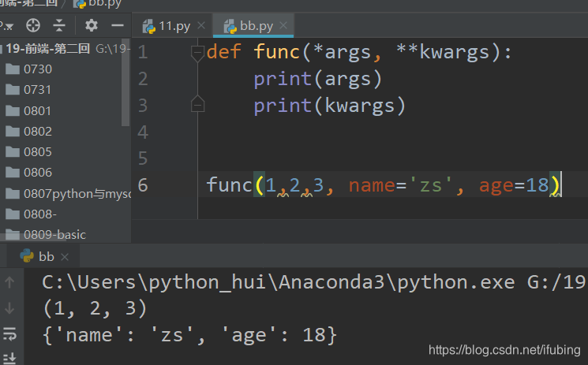Close the bb run tab

[x=65, y=257]
